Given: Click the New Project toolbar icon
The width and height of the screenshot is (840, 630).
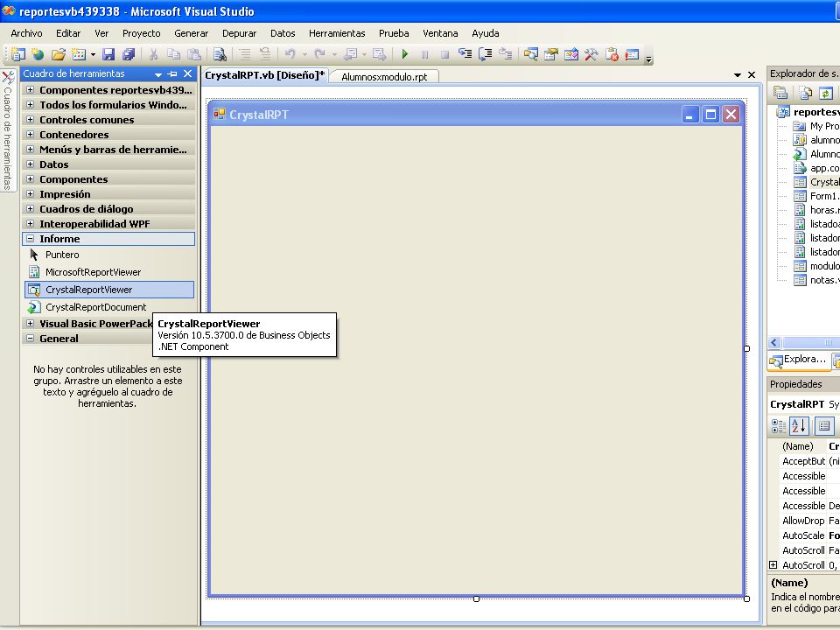Looking at the screenshot, I should (x=18, y=54).
